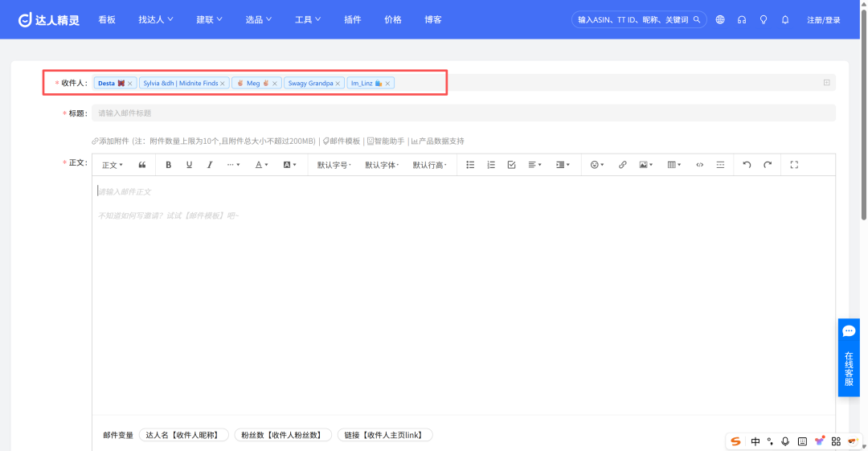This screenshot has height=451, width=868.
Task: Remove recipient Swagy Grandpa
Action: pyautogui.click(x=338, y=84)
